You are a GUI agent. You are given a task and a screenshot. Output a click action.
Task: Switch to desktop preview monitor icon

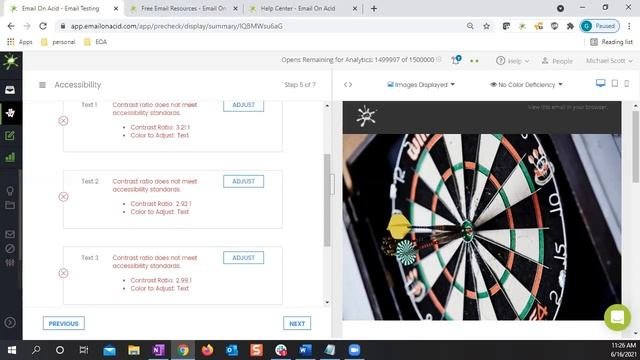click(x=600, y=84)
